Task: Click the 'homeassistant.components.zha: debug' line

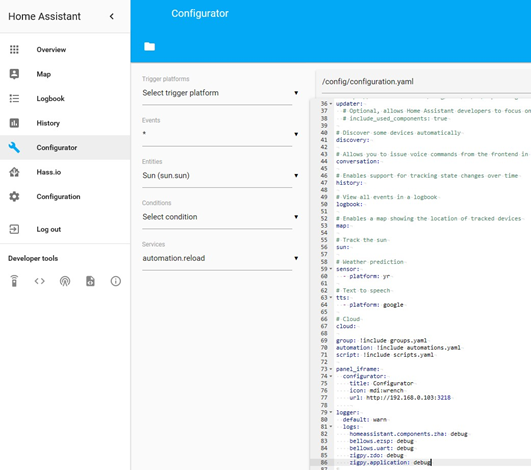Action: (x=408, y=434)
